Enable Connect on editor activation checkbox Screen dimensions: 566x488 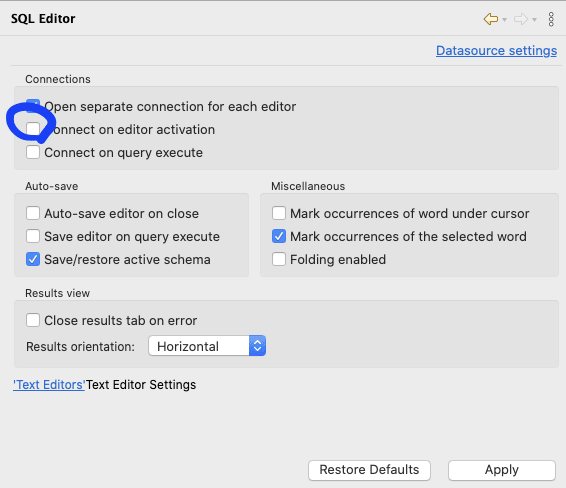(33, 129)
